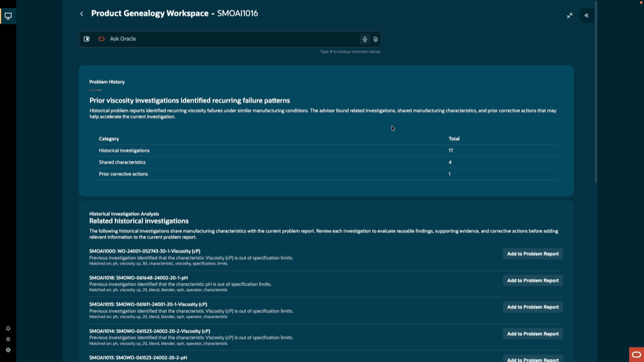Image resolution: width=644 pixels, height=362 pixels.
Task: Click the vertical scrollbar on the right
Action: point(596,93)
